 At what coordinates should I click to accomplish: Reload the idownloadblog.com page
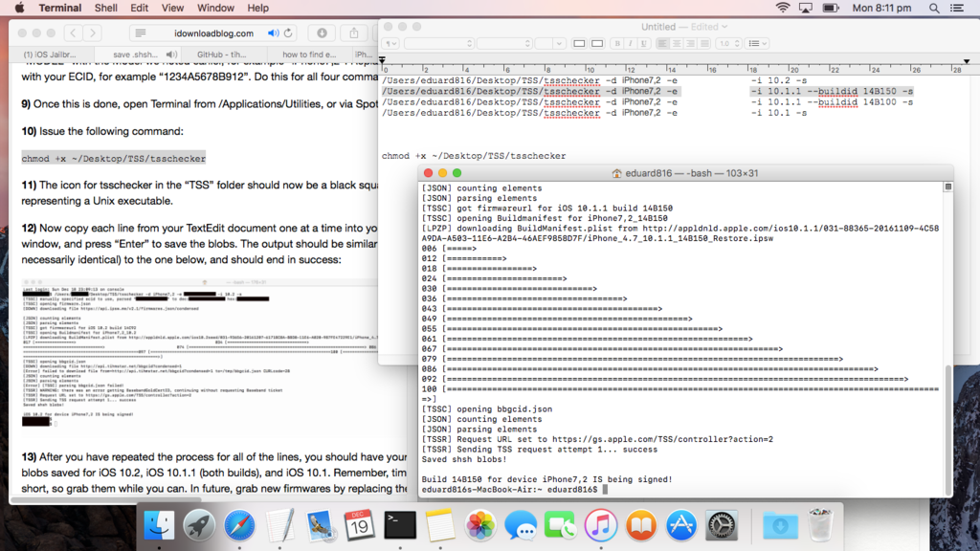(x=288, y=33)
